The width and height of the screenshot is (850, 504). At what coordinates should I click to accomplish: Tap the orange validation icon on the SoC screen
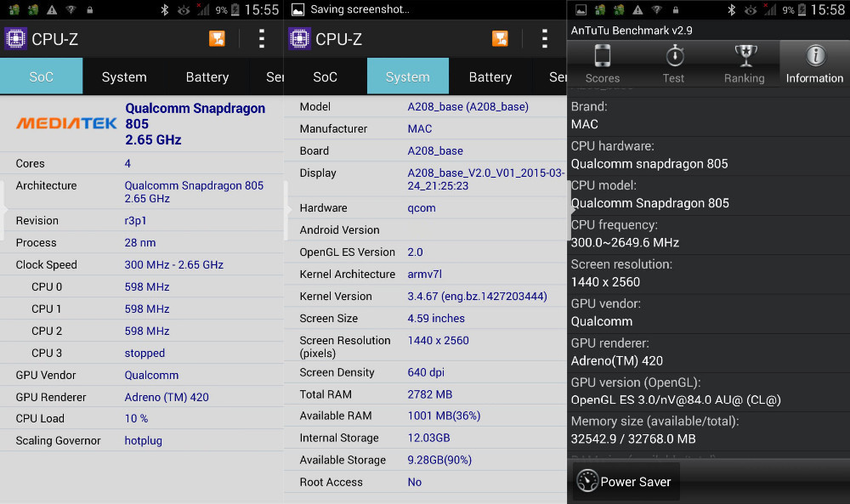point(217,39)
